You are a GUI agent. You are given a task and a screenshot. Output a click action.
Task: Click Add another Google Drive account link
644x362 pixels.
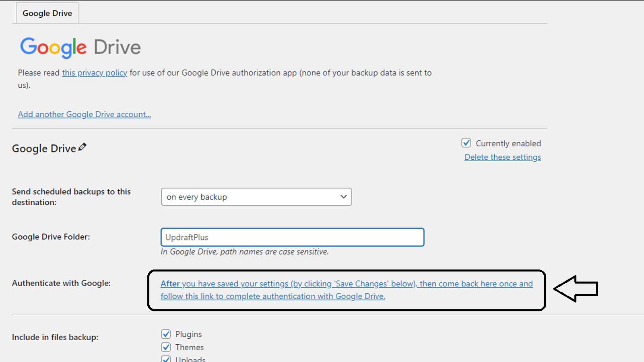[85, 114]
